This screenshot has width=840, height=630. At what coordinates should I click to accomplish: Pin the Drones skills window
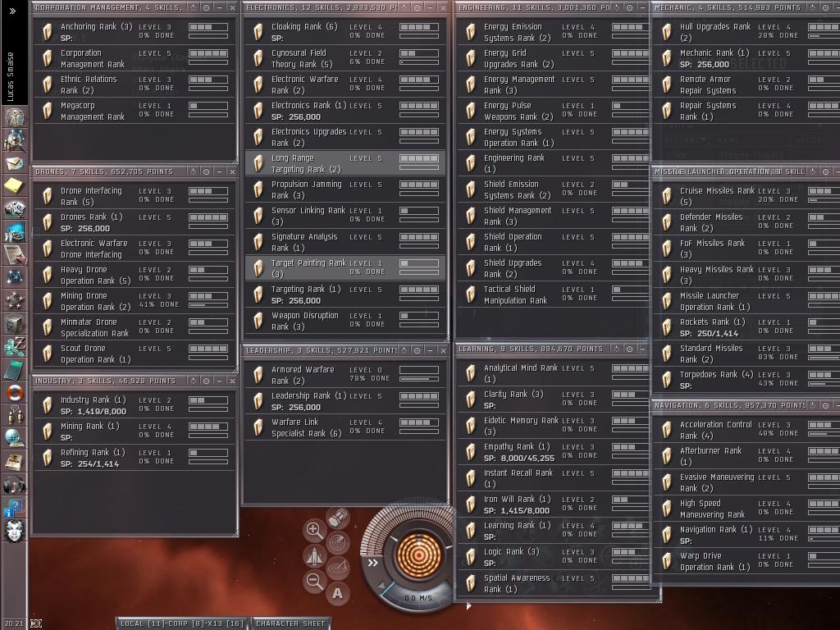(x=206, y=171)
